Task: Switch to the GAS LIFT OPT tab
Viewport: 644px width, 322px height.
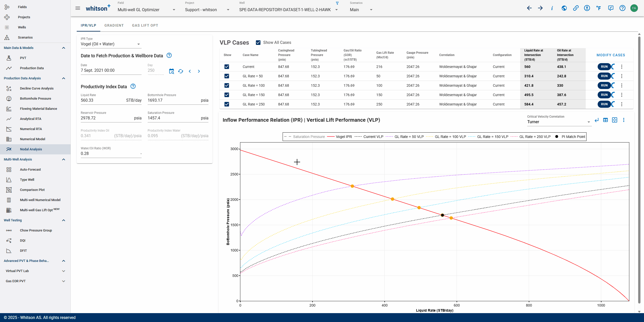Action: pyautogui.click(x=145, y=25)
